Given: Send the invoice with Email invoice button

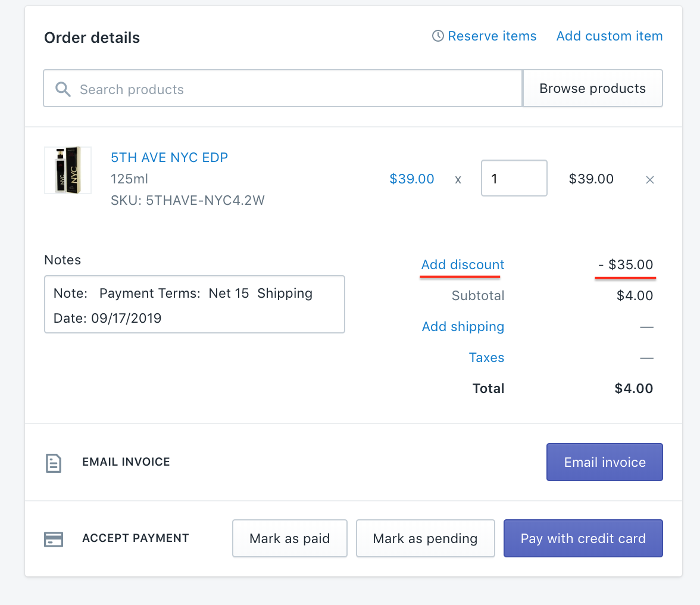Looking at the screenshot, I should coord(605,462).
